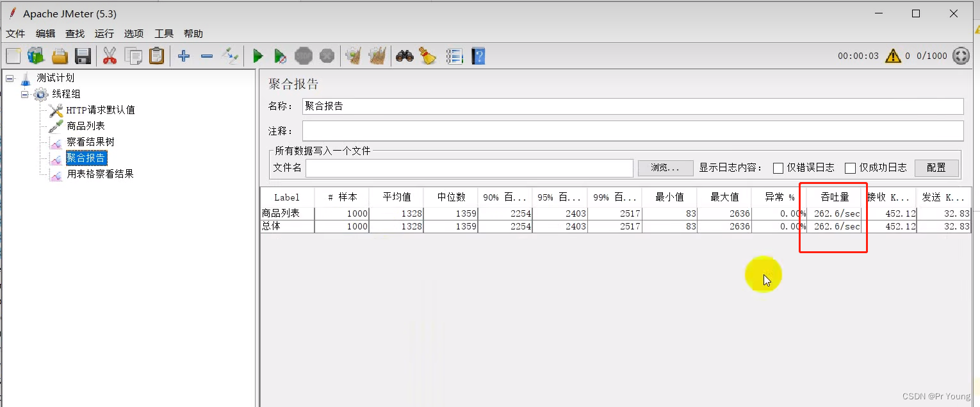Open the 查找 menu
980x407 pixels.
(75, 34)
